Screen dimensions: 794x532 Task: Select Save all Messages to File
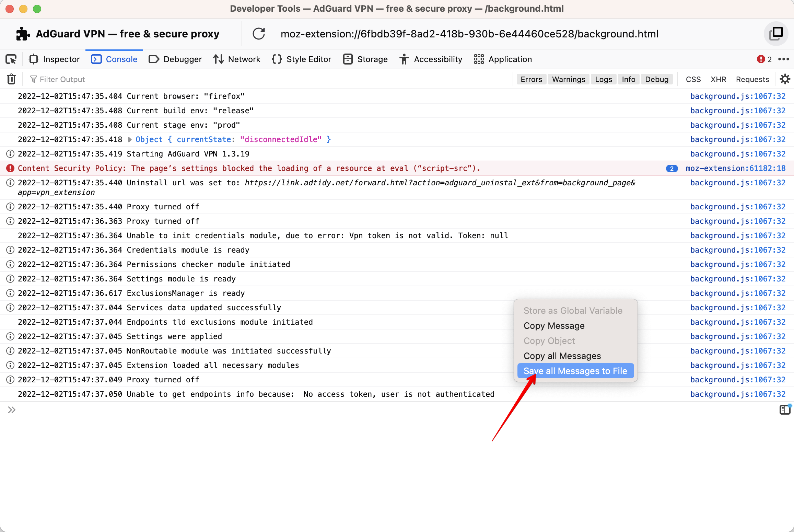point(574,370)
